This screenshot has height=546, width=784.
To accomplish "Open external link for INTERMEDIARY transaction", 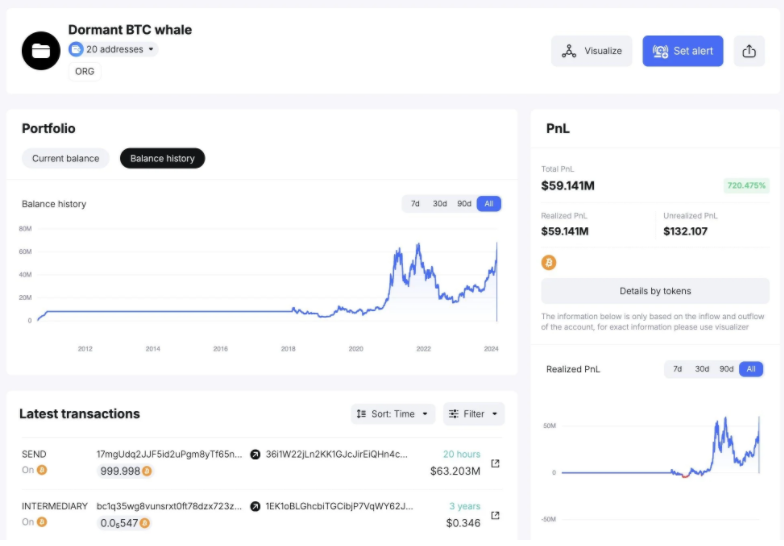I will pos(495,515).
